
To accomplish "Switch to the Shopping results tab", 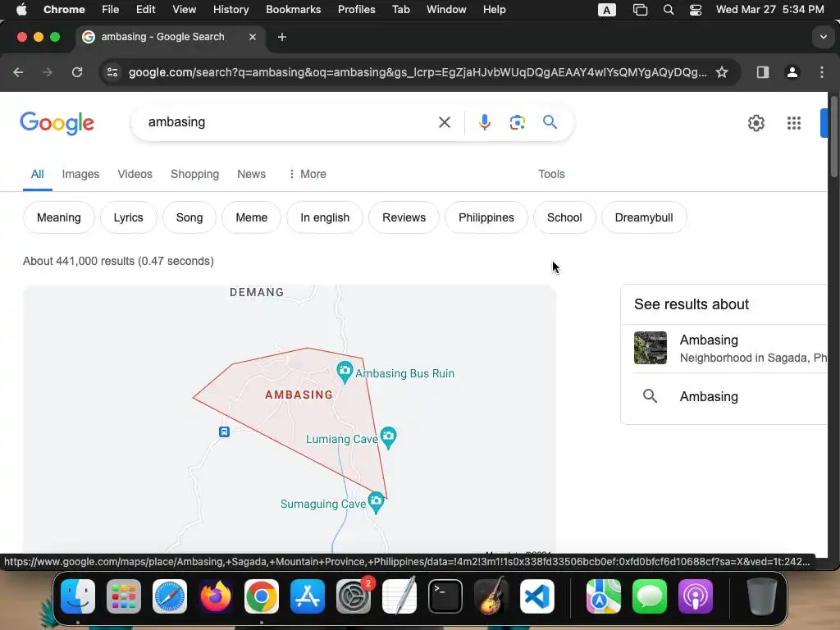I will tap(194, 174).
